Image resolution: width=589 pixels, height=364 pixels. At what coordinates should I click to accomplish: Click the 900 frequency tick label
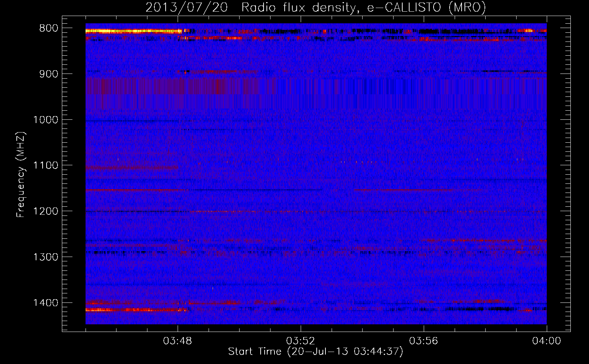(49, 74)
